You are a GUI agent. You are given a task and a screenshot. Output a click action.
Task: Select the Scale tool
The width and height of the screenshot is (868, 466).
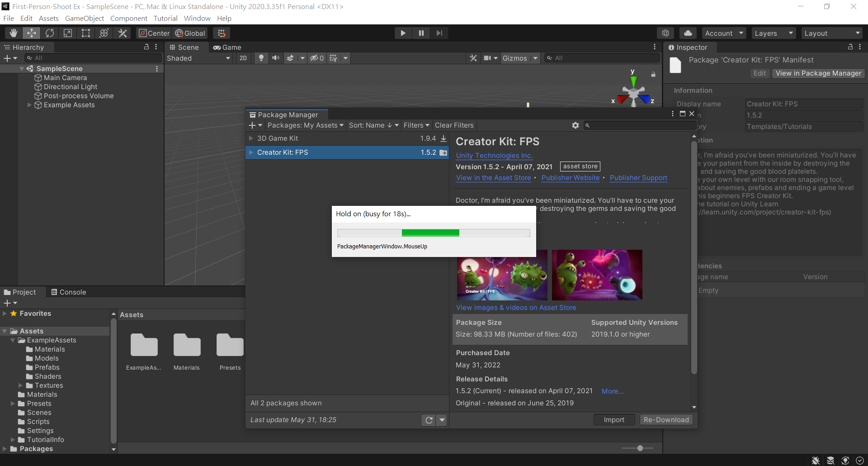68,33
